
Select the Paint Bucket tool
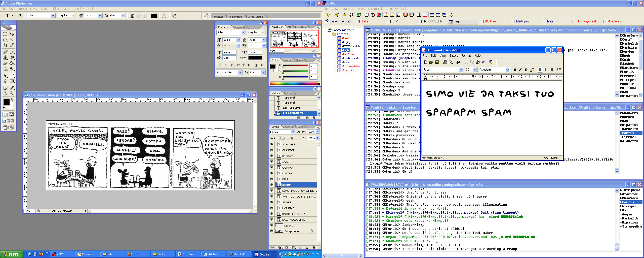[12, 63]
